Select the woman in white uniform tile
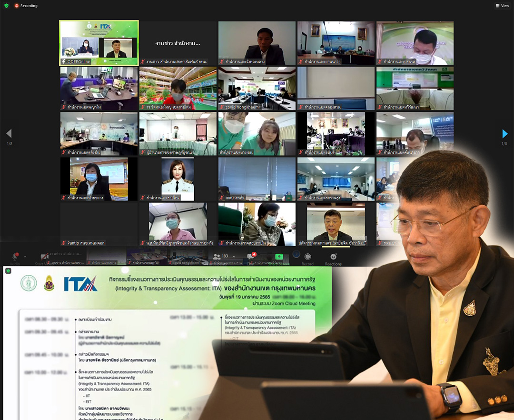This screenshot has width=514, height=420. tap(178, 179)
